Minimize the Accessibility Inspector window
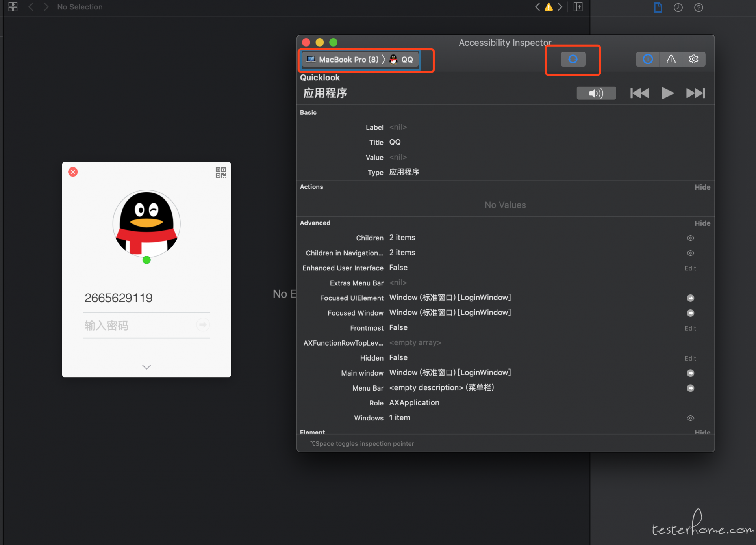This screenshot has width=756, height=545. click(320, 42)
